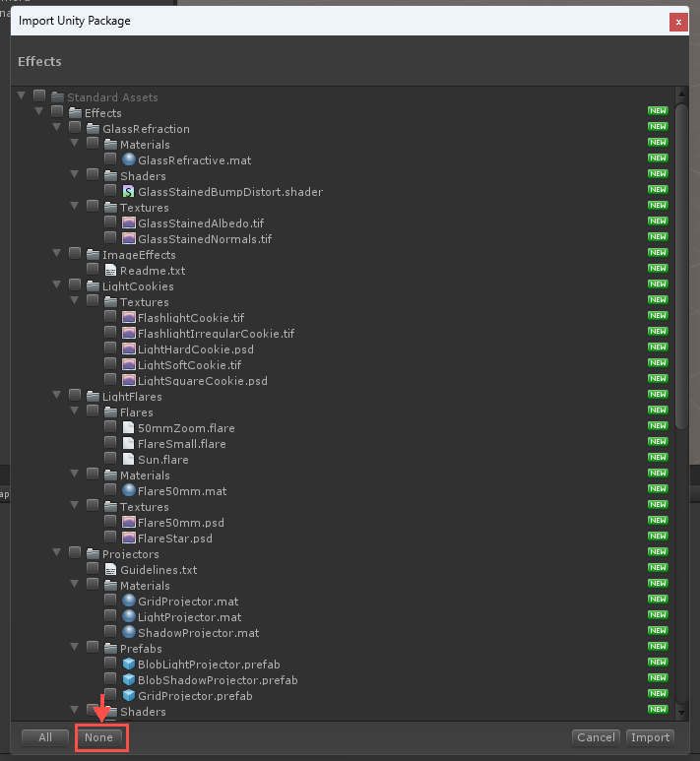Collapse the LightCookies folder
This screenshot has width=700, height=761.
point(57,285)
